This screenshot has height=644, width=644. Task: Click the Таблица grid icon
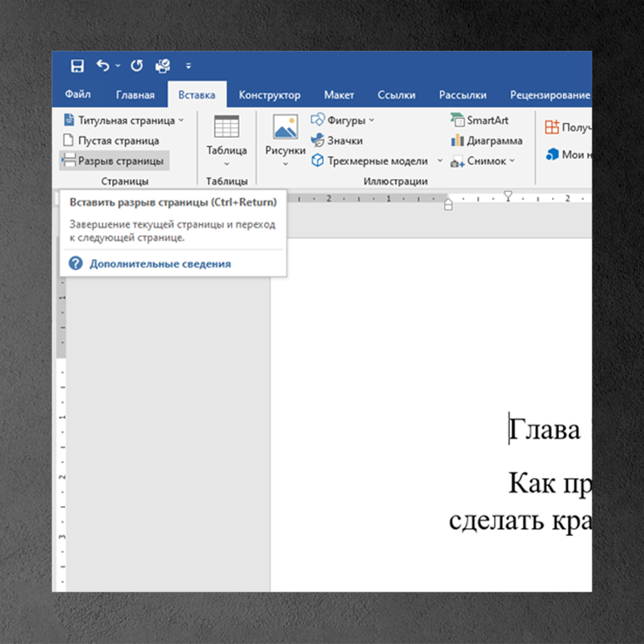tap(226, 126)
